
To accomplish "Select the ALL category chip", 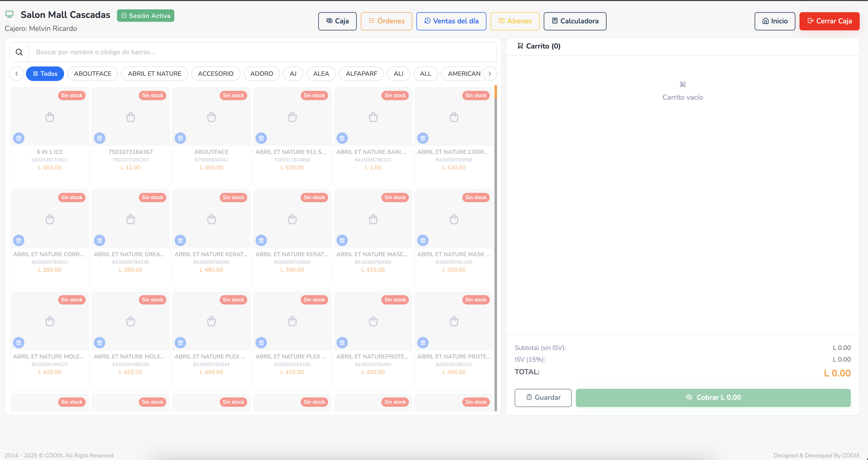I will [426, 74].
